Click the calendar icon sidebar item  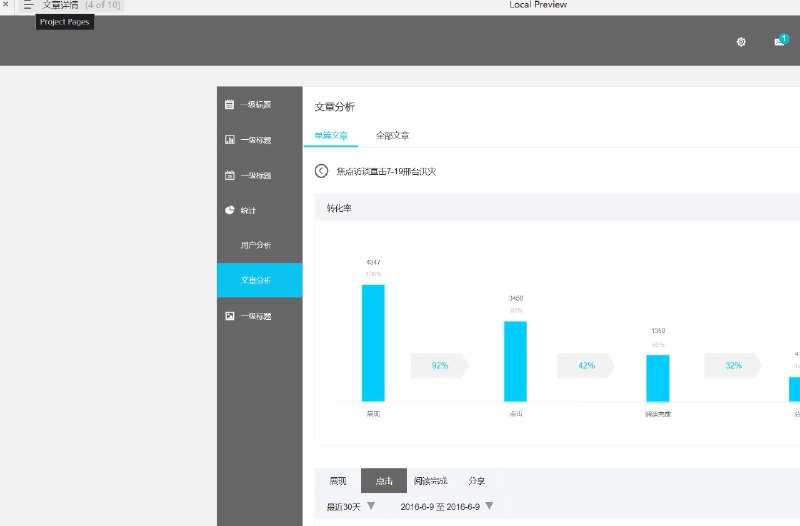(x=230, y=175)
